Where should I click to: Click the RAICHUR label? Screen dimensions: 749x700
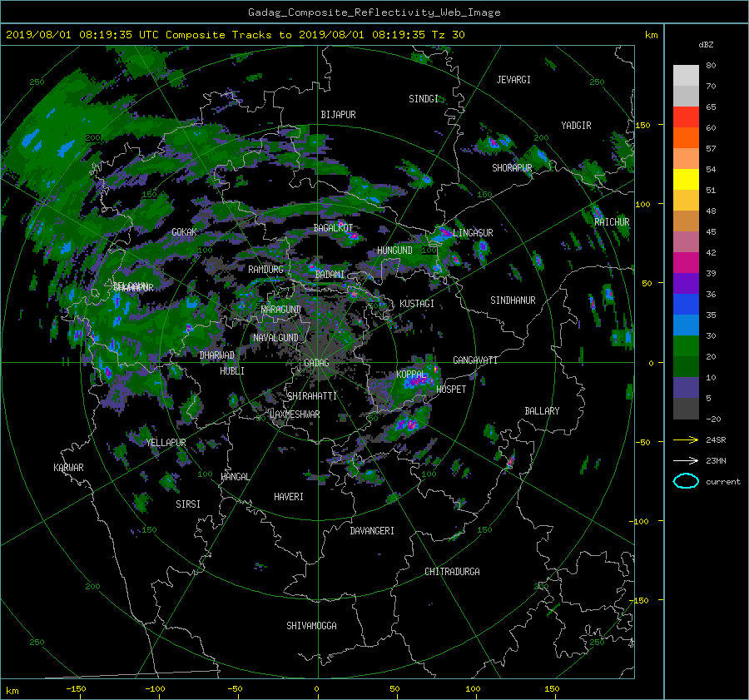coord(612,222)
